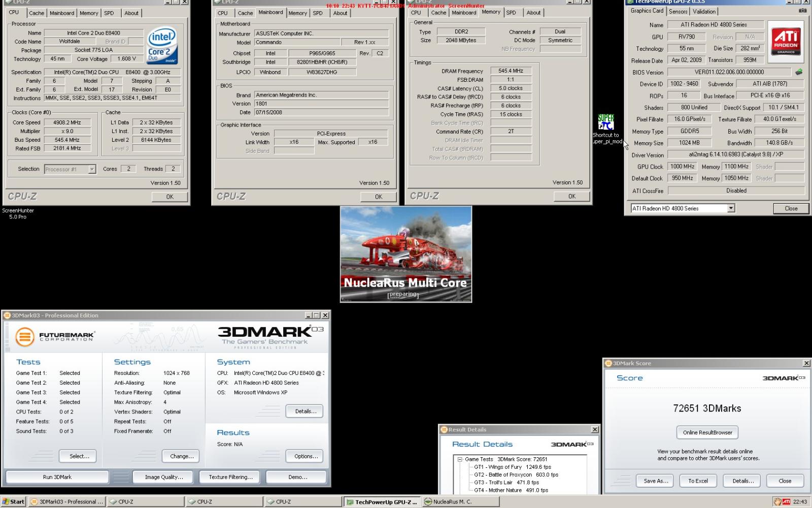Select the Memory tab in Mainboard CPU-Z window
Viewport: 812px width, 508px height.
pos(298,13)
